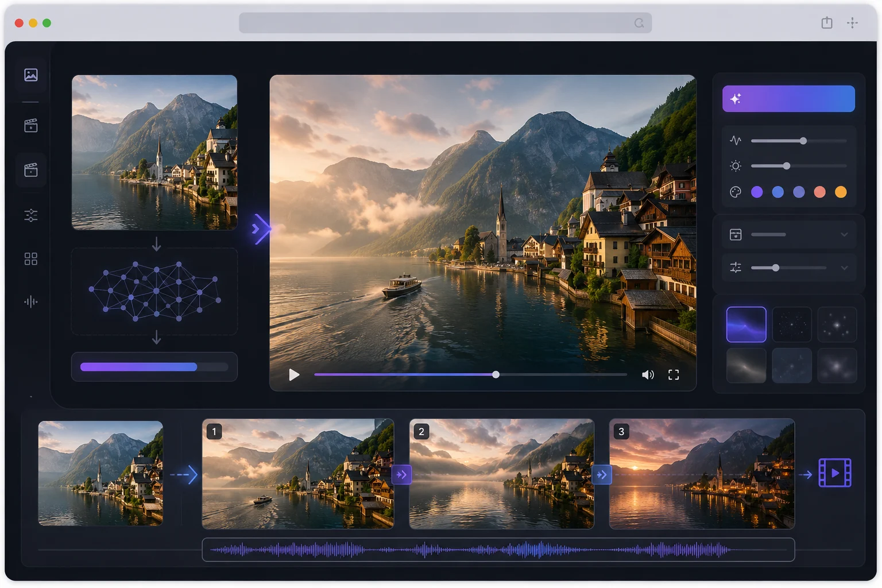Screen dimensions: 882x588
Task: Select the orange color swatch
Action: coord(841,192)
